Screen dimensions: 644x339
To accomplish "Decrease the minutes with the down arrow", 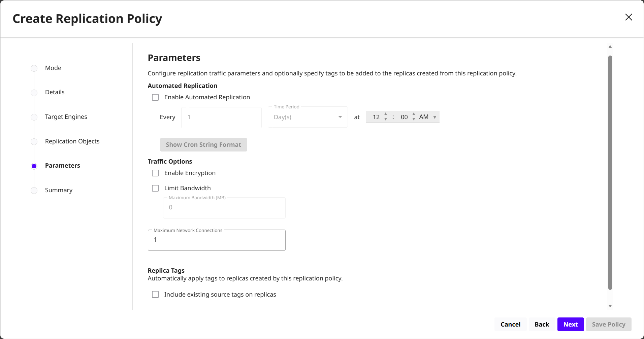I will tap(414, 120).
